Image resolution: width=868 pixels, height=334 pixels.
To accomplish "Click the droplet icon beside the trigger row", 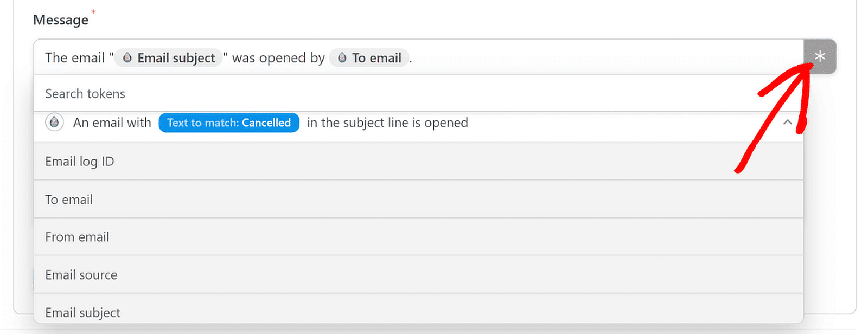I will (x=54, y=122).
